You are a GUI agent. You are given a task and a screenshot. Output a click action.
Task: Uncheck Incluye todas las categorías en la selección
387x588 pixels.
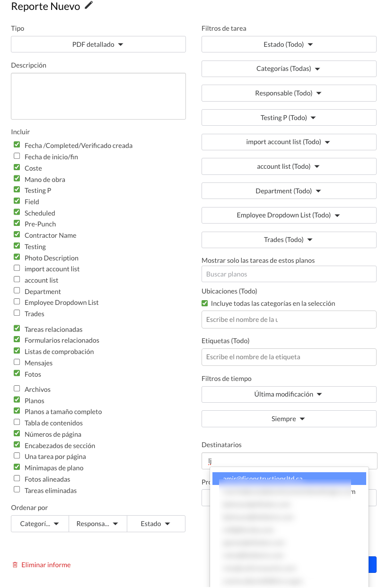(205, 303)
